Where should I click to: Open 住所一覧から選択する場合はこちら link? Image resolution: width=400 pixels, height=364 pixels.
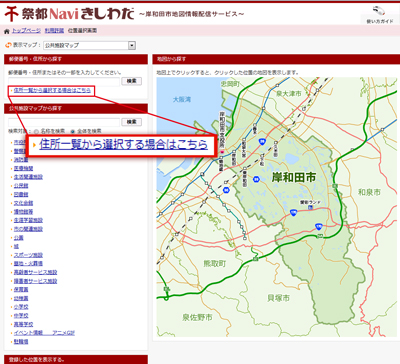[x=52, y=90]
